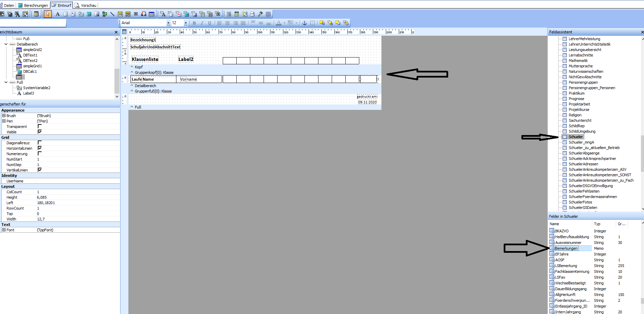
Task: Choose the Shape component tool
Action: coord(105,14)
